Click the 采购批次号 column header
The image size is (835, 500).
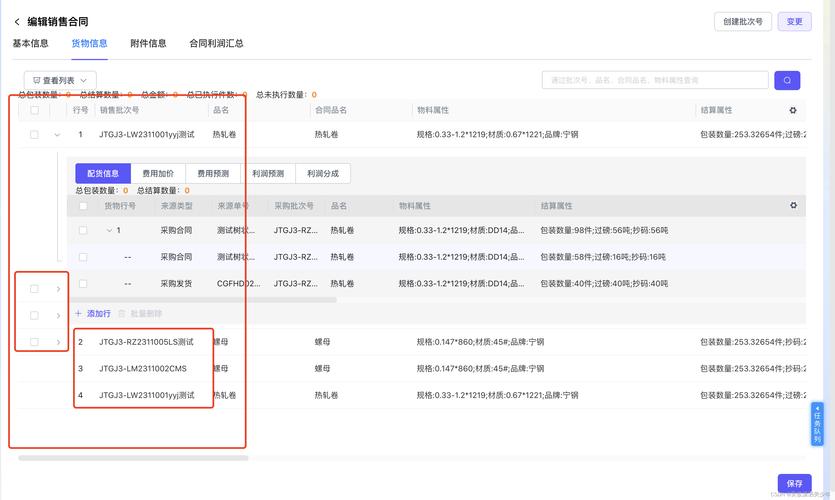click(294, 206)
